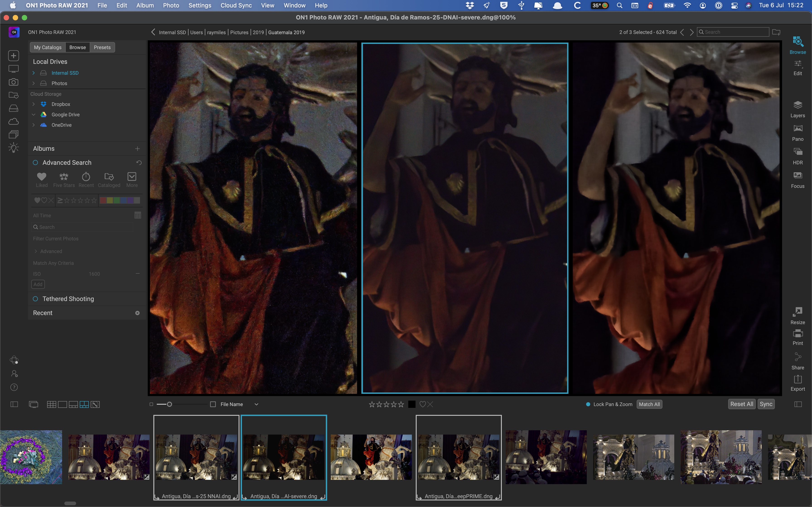Open the File Name sort dropdown
The height and width of the screenshot is (507, 812).
[x=256, y=404]
